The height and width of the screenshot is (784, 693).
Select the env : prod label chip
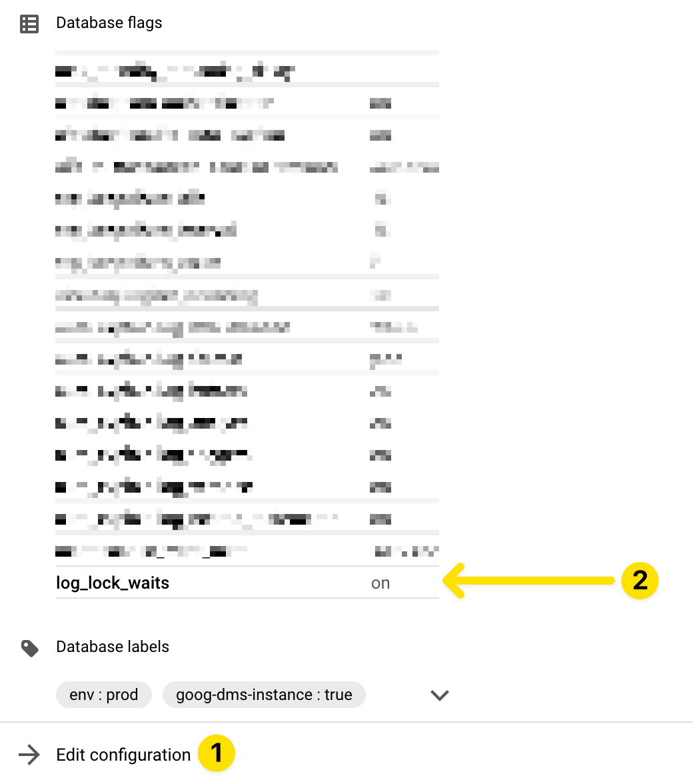103,695
